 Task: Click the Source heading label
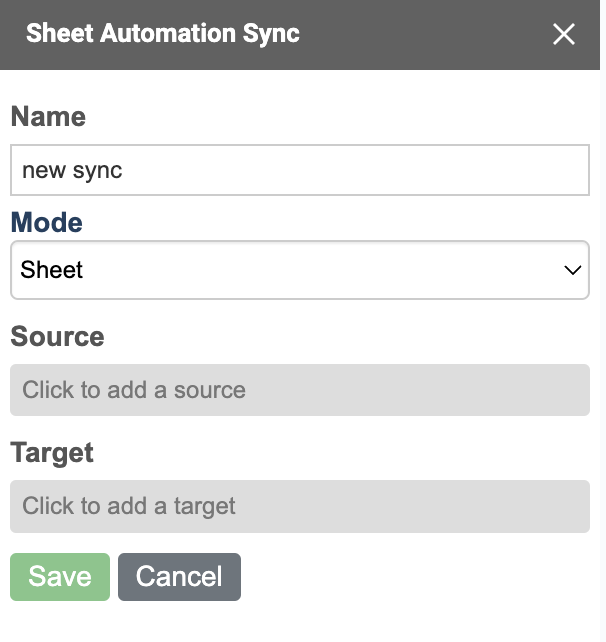[57, 336]
